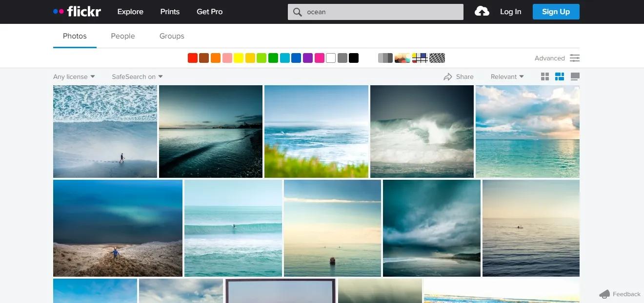The width and height of the screenshot is (644, 303).
Task: Click the search field containing ocean
Action: point(376,12)
